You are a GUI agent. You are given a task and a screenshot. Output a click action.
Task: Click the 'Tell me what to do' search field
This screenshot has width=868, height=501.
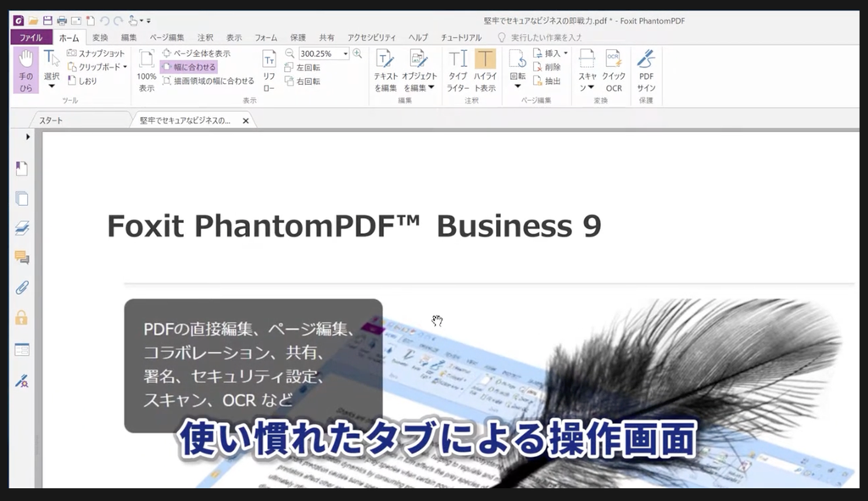(545, 37)
